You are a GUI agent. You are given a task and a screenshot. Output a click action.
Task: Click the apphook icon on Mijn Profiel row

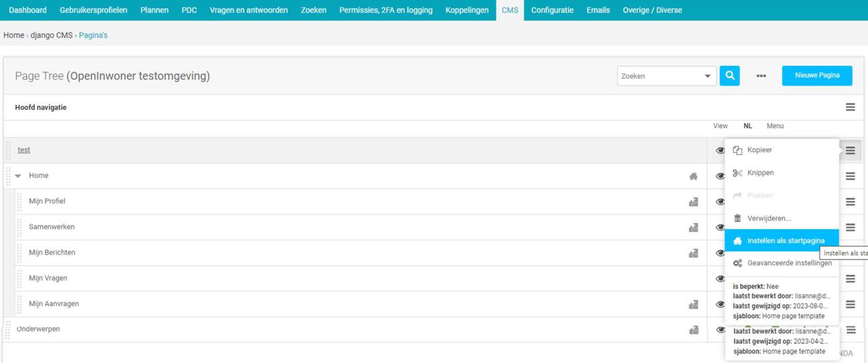pyautogui.click(x=693, y=202)
